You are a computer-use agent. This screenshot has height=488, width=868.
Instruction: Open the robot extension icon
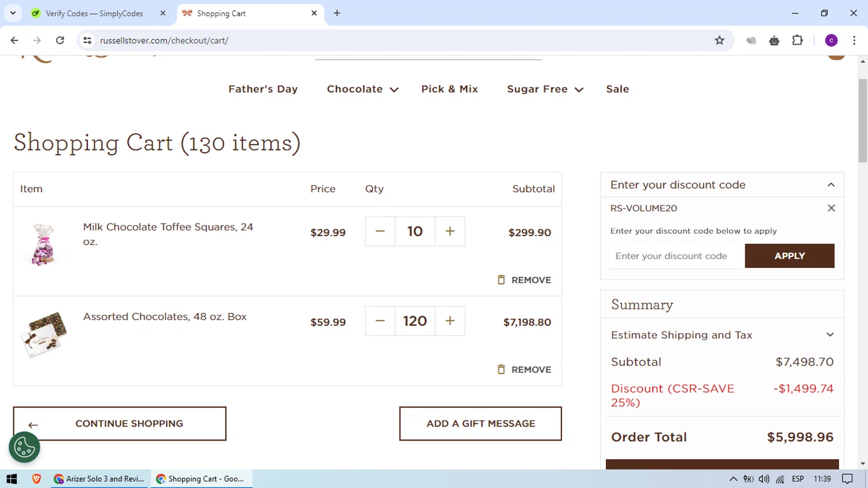coord(774,41)
